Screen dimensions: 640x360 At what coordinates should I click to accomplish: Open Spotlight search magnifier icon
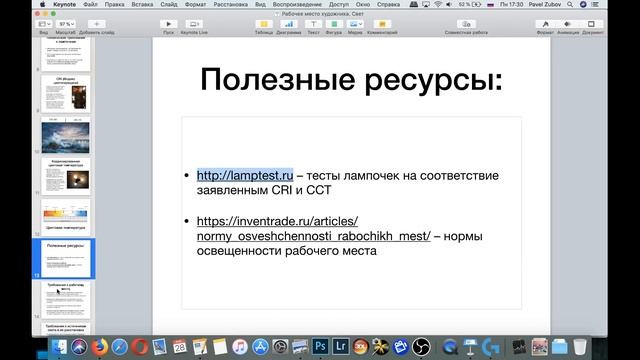[570, 4]
